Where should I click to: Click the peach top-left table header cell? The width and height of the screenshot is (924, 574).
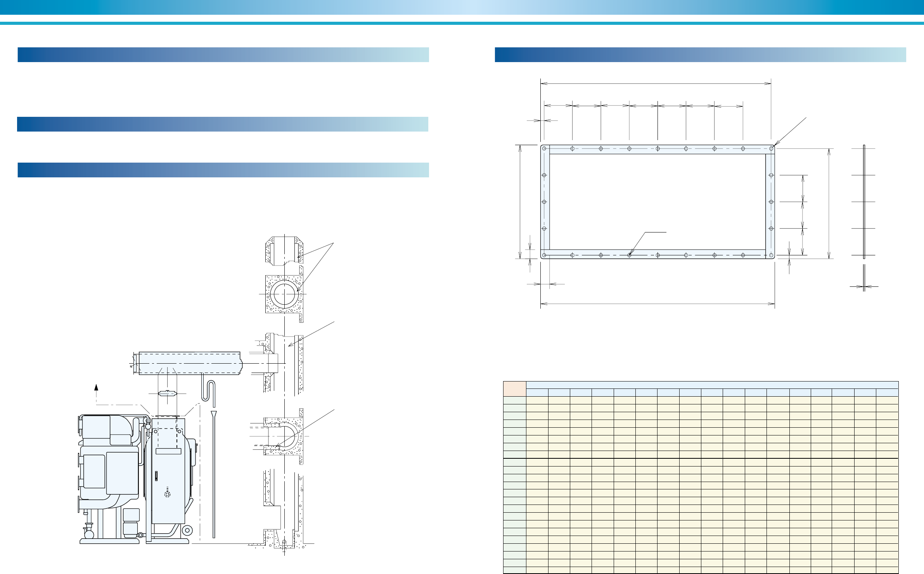point(514,388)
